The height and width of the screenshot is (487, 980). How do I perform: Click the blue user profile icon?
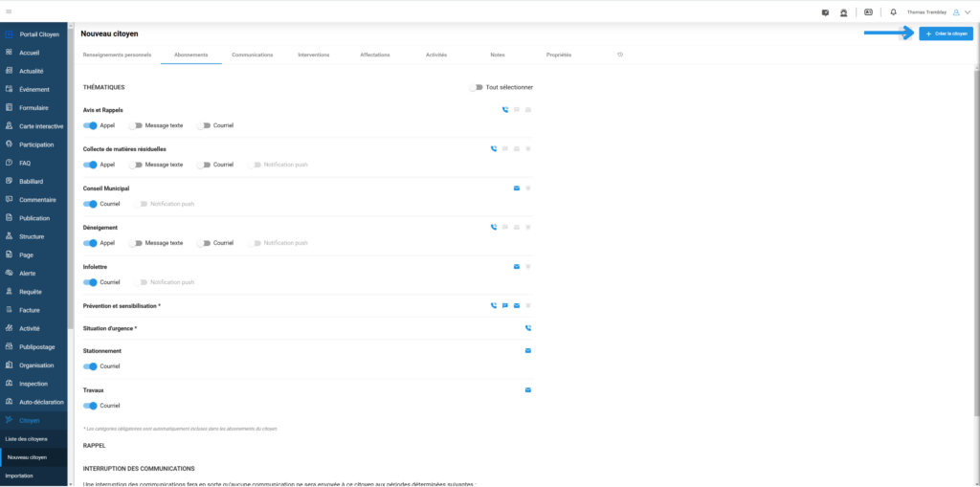click(956, 11)
